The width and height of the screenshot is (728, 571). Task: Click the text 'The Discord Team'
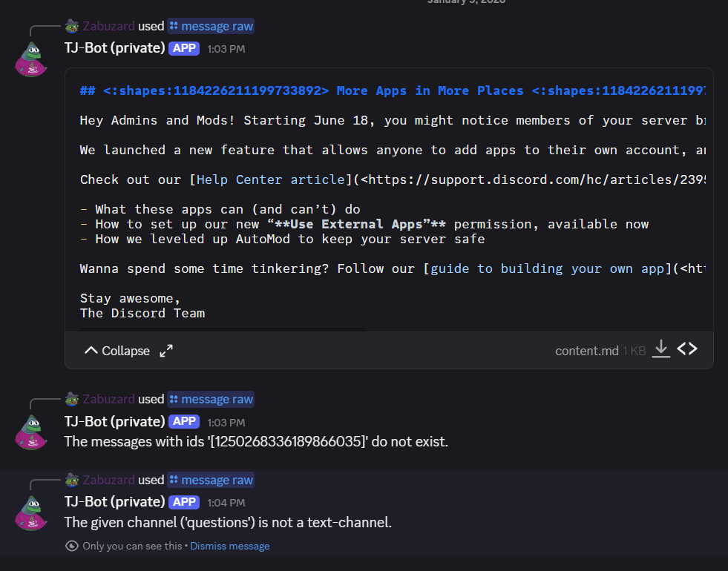click(x=142, y=313)
